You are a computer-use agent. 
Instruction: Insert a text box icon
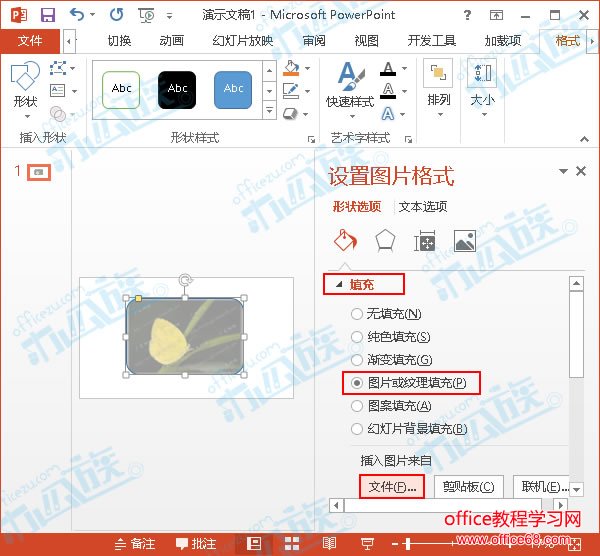click(58, 91)
